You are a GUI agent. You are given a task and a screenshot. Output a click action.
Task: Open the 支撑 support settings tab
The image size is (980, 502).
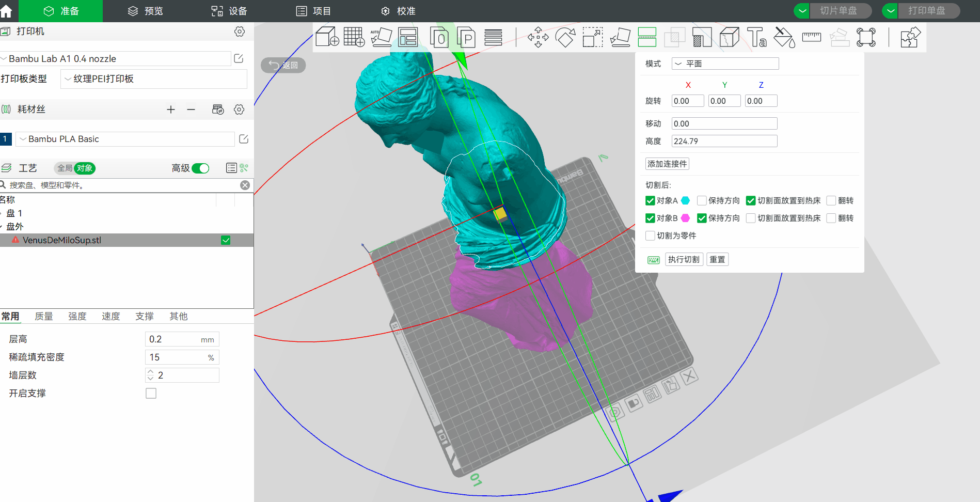pyautogui.click(x=145, y=316)
